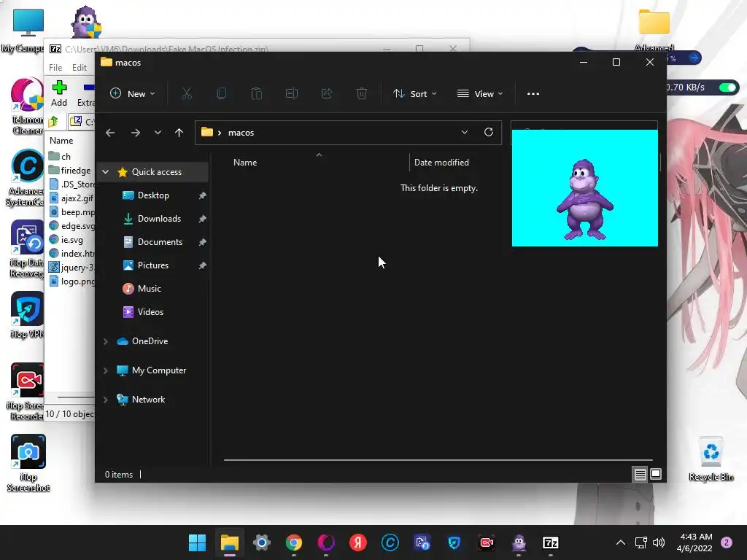Open the Settings gear from the taskbar
747x560 pixels.
pos(262,542)
